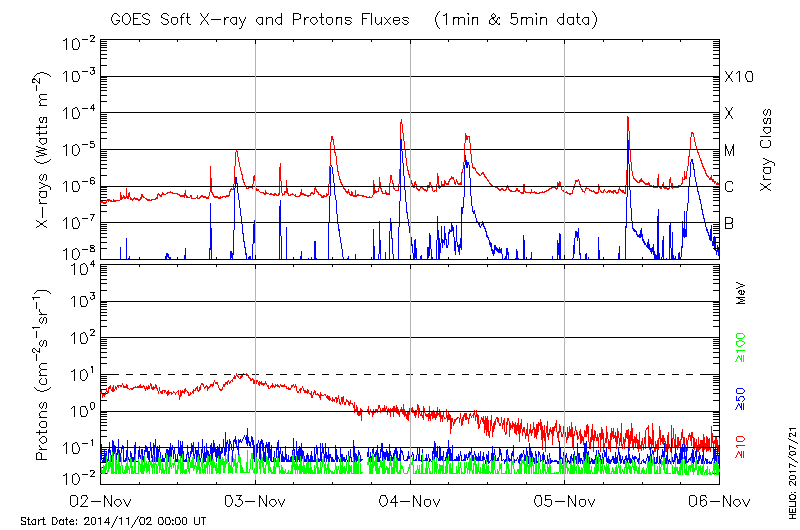The height and width of the screenshot is (530, 800).
Task: Select the M flare class label
Action: 730,151
